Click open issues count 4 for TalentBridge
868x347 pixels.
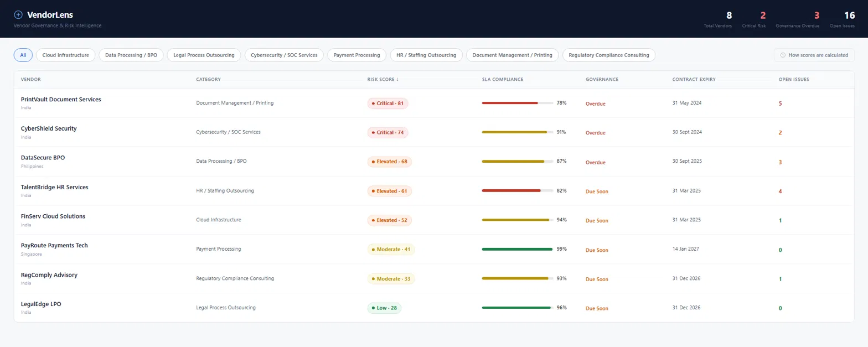781,191
